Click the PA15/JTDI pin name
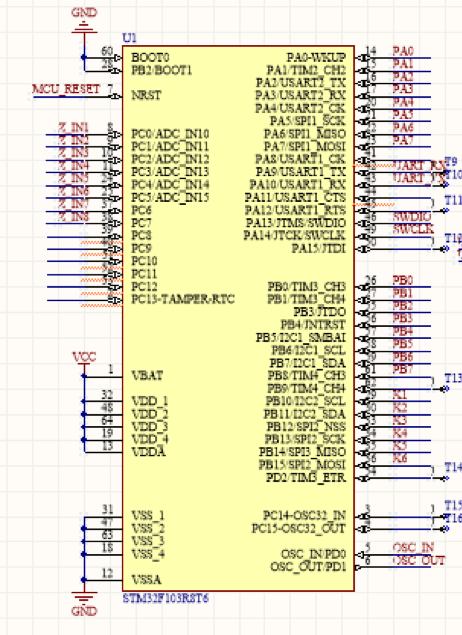The image size is (462, 635). pyautogui.click(x=319, y=249)
